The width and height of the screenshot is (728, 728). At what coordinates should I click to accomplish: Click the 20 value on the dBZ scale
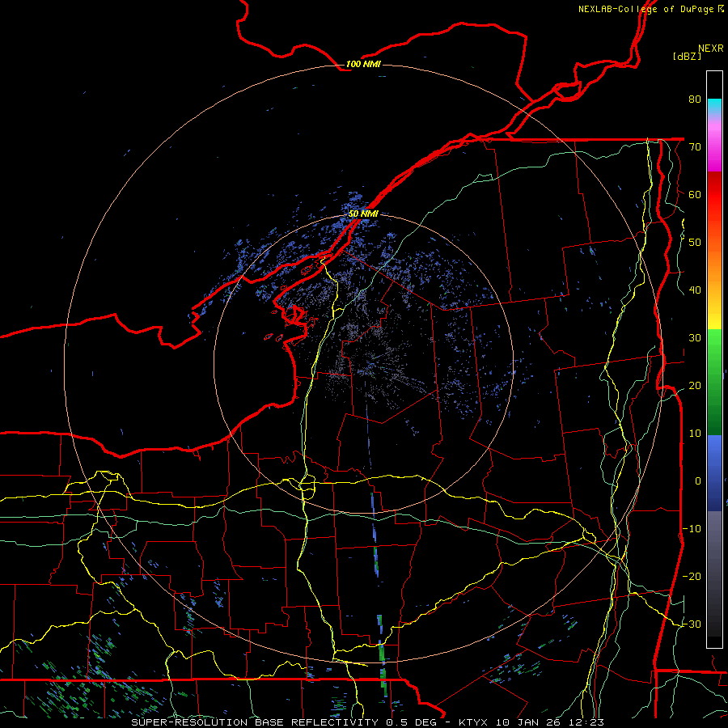(695, 386)
